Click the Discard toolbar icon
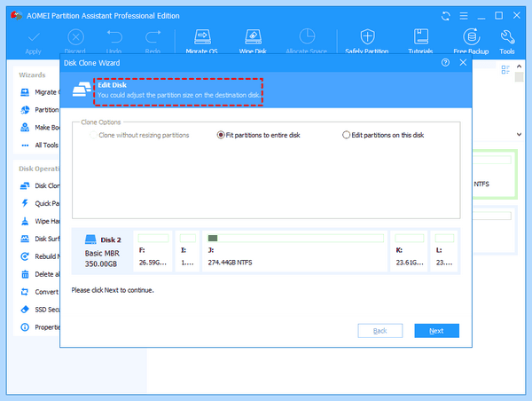Viewport: 532px width, 401px height. point(75,37)
